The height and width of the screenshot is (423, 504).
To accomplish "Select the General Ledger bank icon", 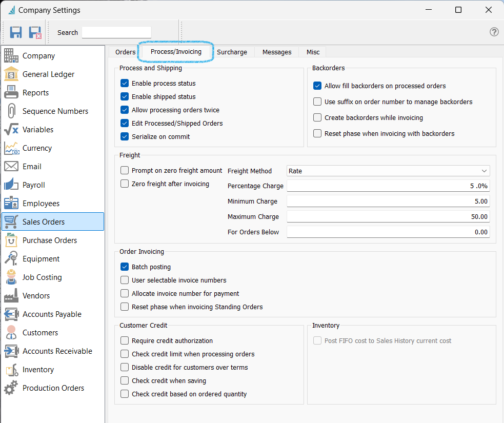I will (11, 74).
